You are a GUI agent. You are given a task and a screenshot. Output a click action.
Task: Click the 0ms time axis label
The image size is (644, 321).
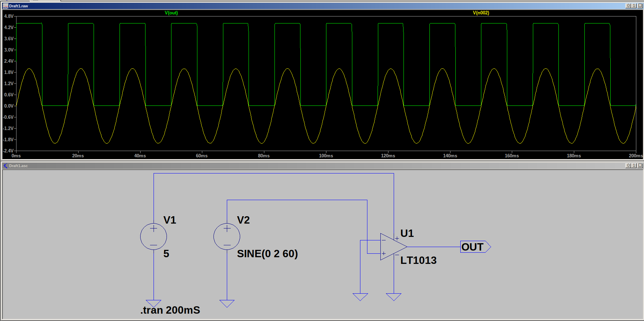click(x=16, y=156)
